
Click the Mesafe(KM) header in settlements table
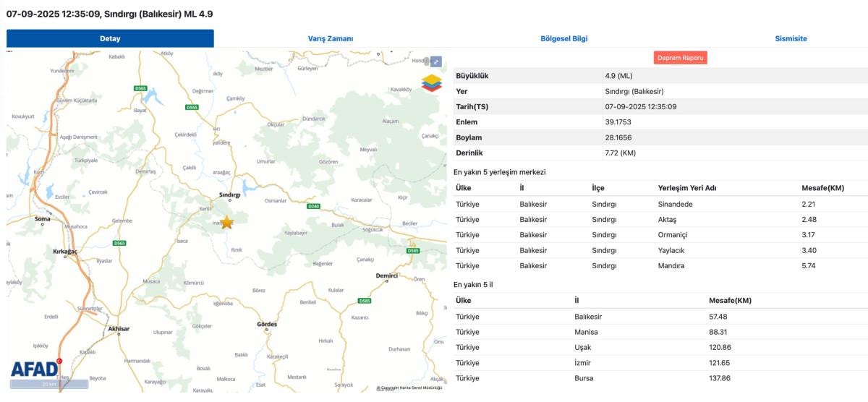click(x=822, y=188)
